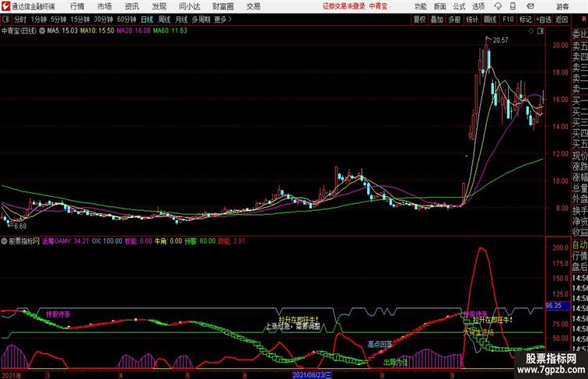Select the 30分钟 period

103,19
